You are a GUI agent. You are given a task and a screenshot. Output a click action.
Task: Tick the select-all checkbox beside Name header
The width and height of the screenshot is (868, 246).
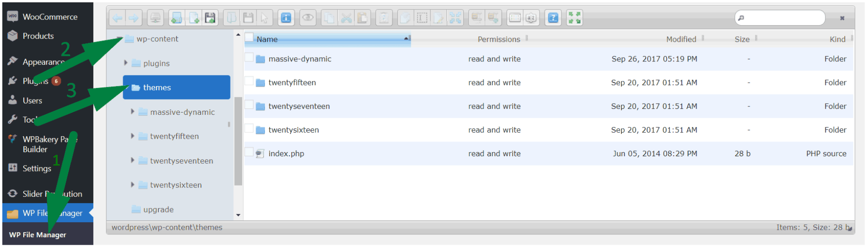pos(250,37)
